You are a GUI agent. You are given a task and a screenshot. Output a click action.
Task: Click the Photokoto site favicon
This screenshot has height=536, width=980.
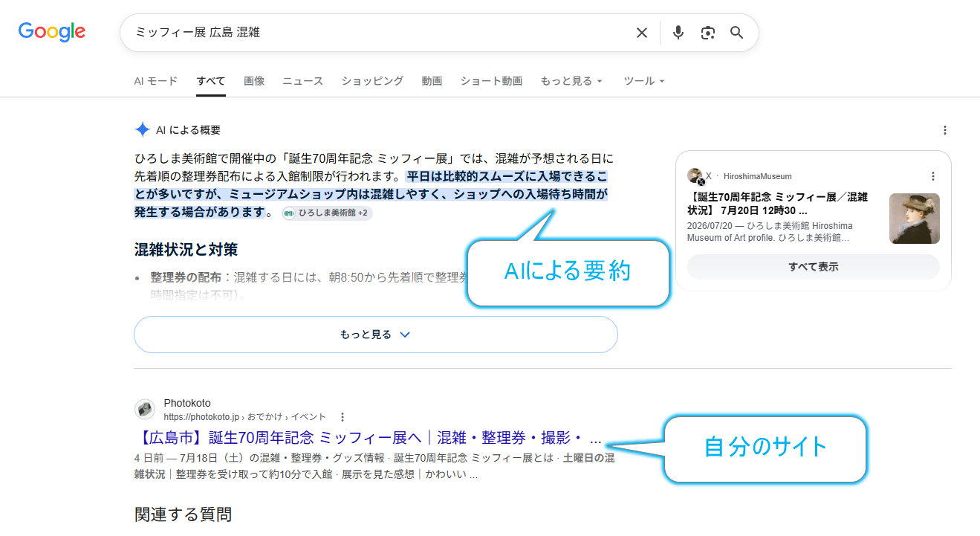click(145, 410)
